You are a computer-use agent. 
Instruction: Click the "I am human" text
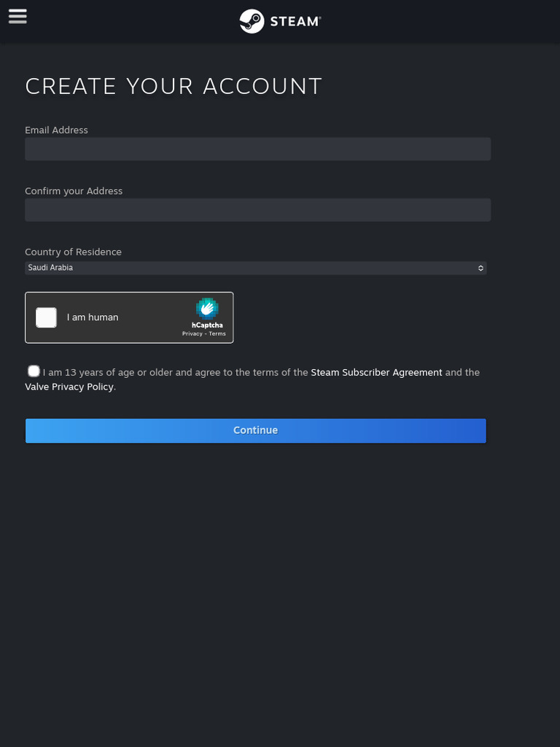[93, 317]
